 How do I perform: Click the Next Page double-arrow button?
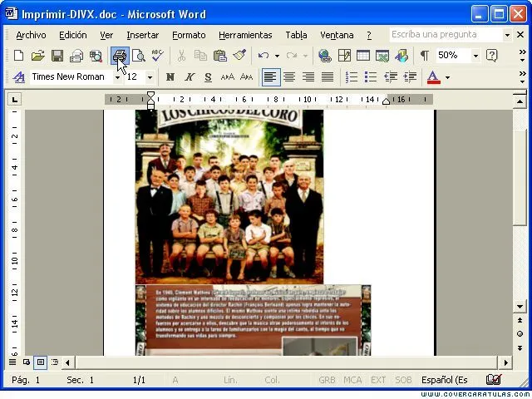(x=520, y=348)
